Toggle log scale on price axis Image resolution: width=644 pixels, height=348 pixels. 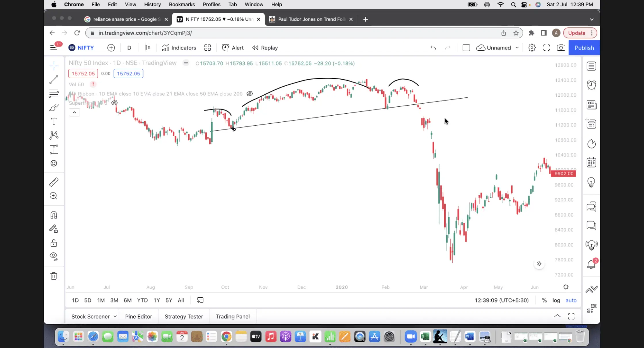pyautogui.click(x=556, y=300)
